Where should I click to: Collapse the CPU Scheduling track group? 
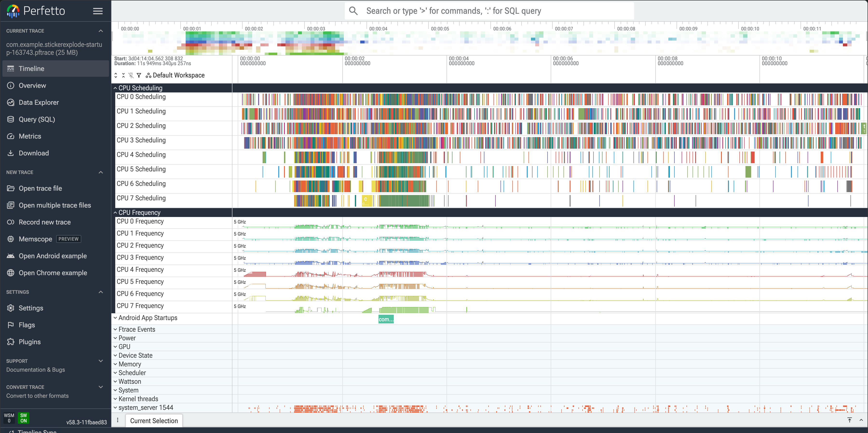115,88
